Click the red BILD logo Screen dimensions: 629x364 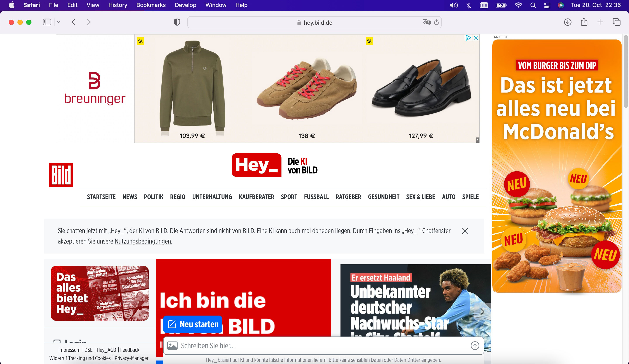pos(61,175)
